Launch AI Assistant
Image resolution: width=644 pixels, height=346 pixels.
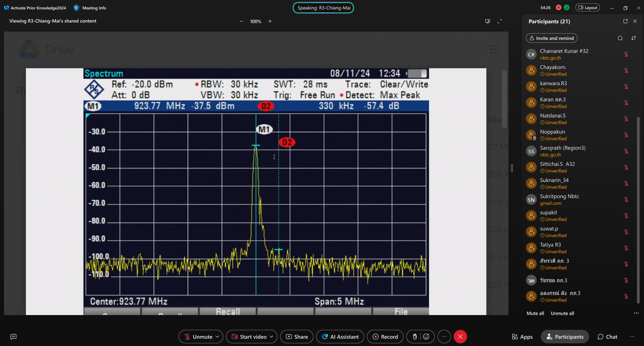point(340,337)
